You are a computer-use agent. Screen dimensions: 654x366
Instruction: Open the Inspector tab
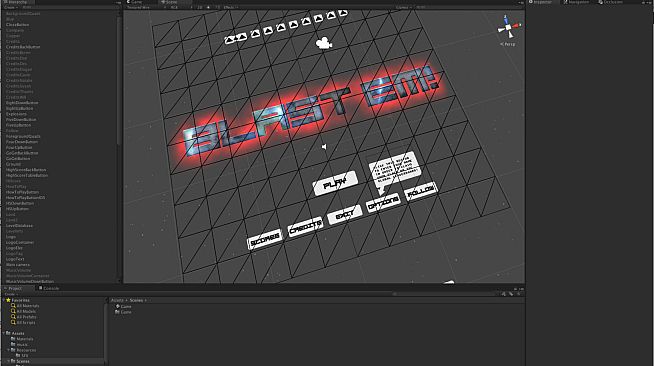tap(540, 2)
